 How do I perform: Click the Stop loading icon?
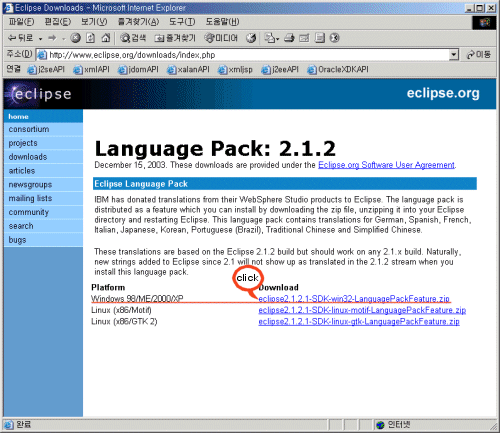[76, 38]
